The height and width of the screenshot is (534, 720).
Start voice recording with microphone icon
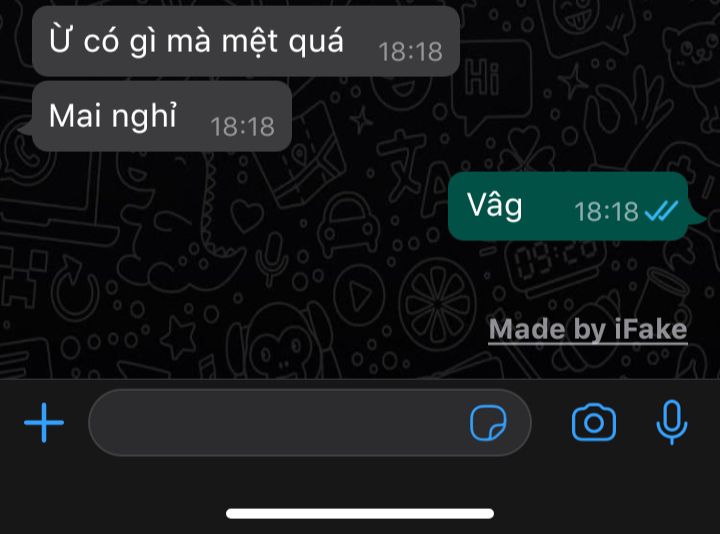point(672,422)
